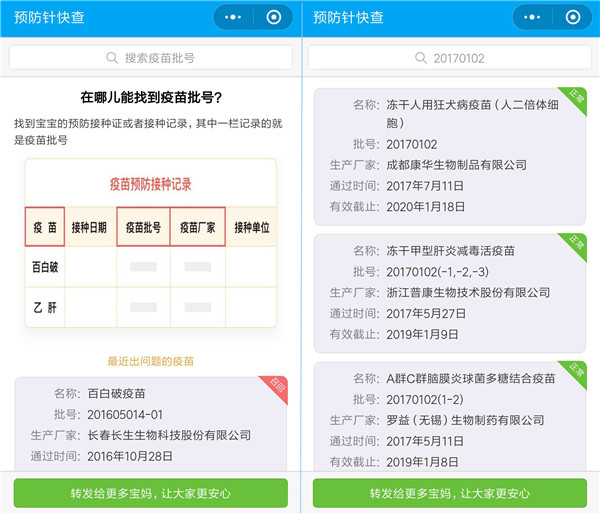600x514 pixels.
Task: Click the search field containing 20170102
Action: tap(450, 58)
